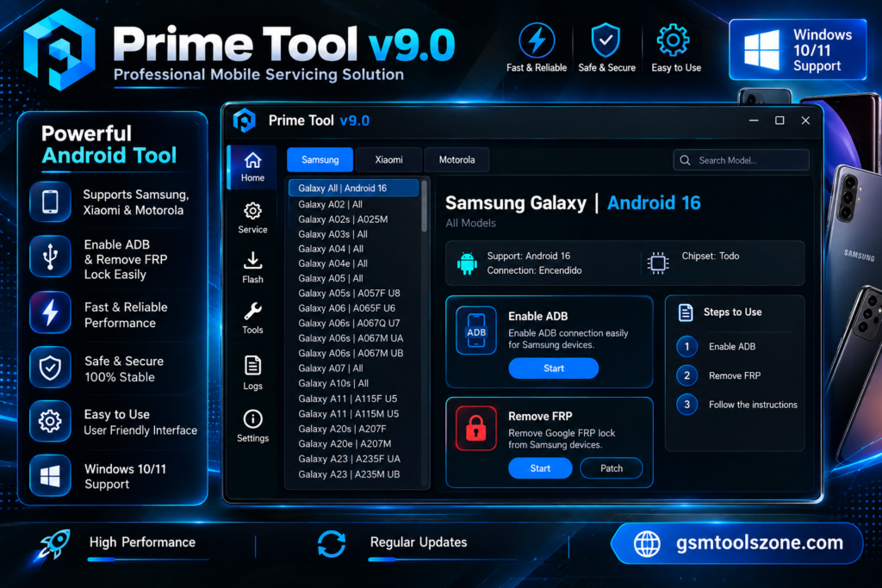Click the High Performance progress bar
The width and height of the screenshot is (882, 588).
tap(148, 560)
